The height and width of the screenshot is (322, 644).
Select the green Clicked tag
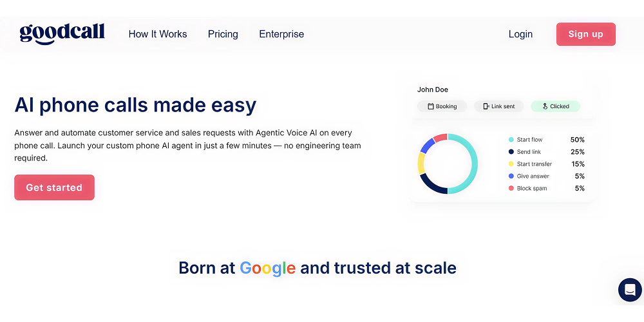tap(555, 106)
